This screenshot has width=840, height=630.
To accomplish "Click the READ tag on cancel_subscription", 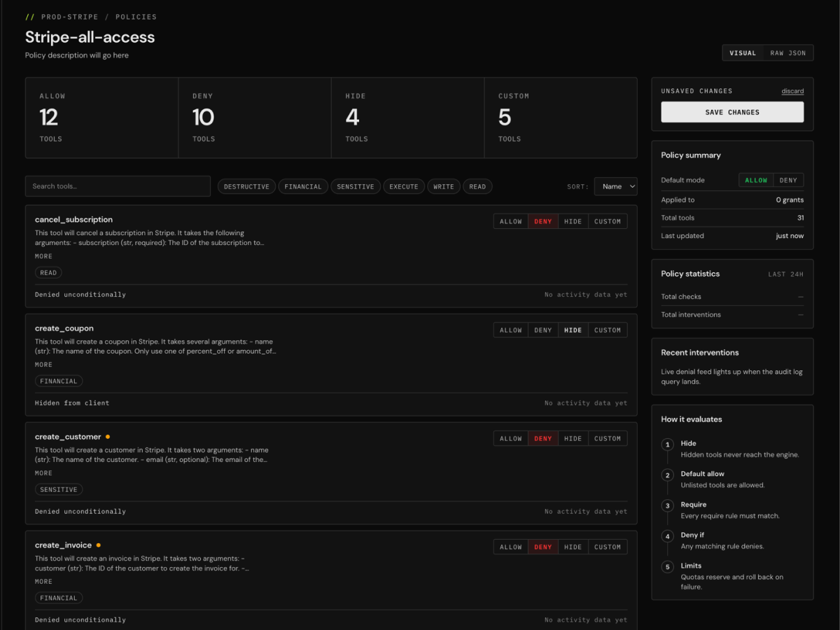I will 48,272.
